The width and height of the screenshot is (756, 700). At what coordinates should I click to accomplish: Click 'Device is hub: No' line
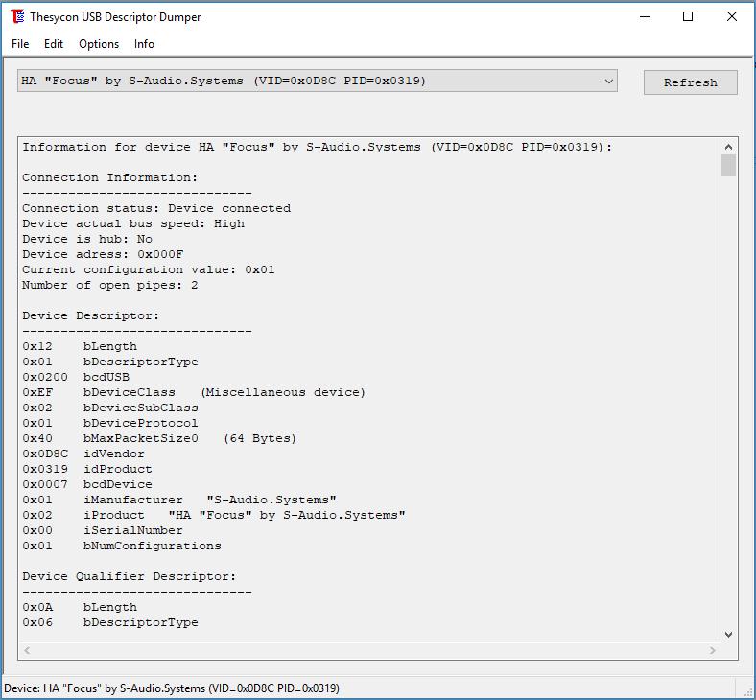point(87,239)
